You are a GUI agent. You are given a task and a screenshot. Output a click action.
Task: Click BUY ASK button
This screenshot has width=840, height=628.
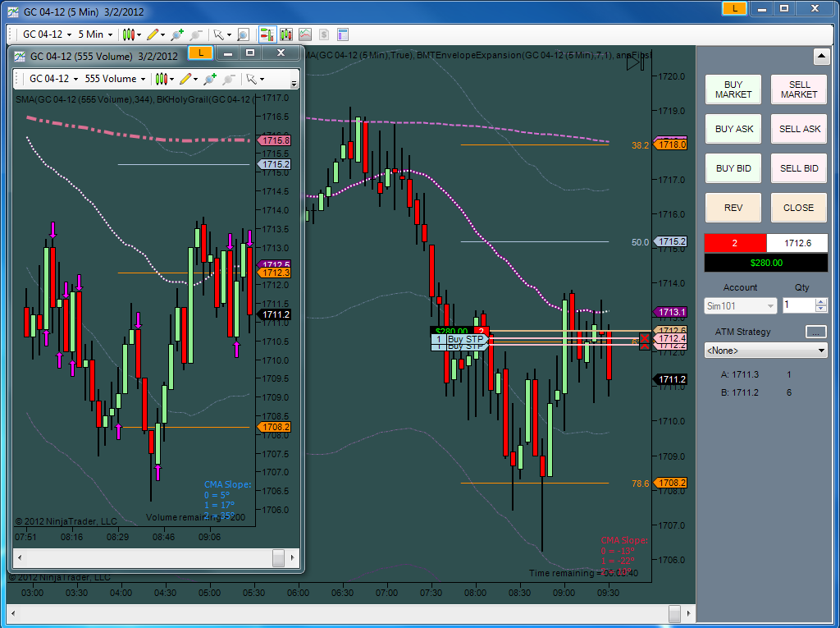[733, 129]
